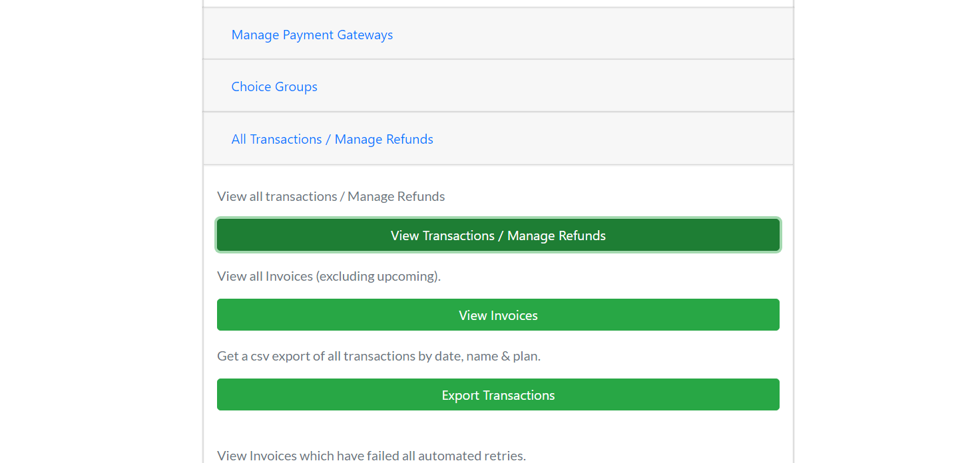Open Manage Payment Gateways section
The height and width of the screenshot is (463, 980).
coord(312,35)
